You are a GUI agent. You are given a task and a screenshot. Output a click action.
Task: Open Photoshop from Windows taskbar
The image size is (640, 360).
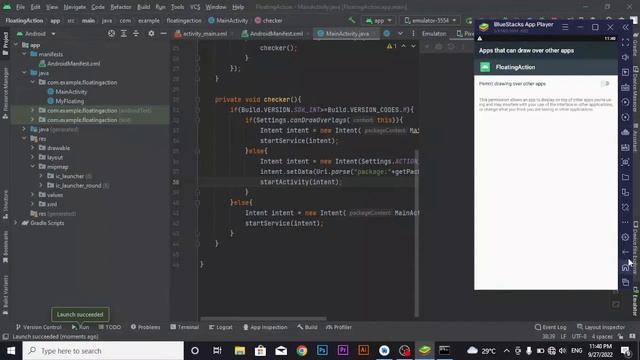(x=322, y=351)
